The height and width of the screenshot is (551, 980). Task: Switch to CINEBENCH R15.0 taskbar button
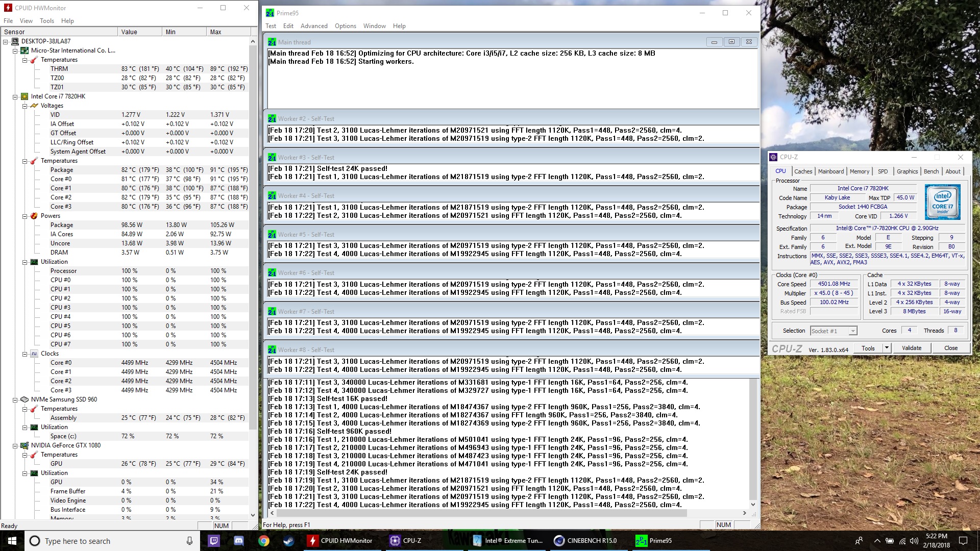(588, 541)
